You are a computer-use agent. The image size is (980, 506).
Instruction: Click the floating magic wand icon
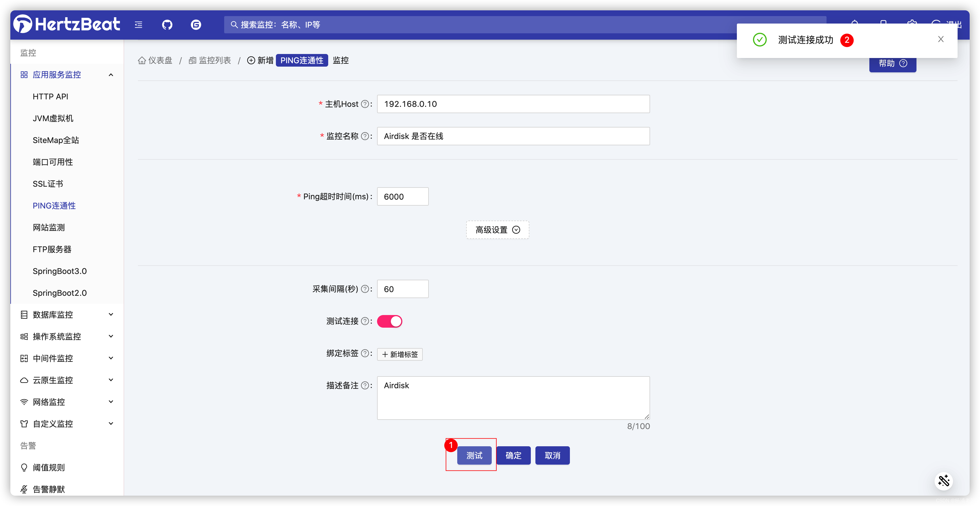pyautogui.click(x=944, y=481)
